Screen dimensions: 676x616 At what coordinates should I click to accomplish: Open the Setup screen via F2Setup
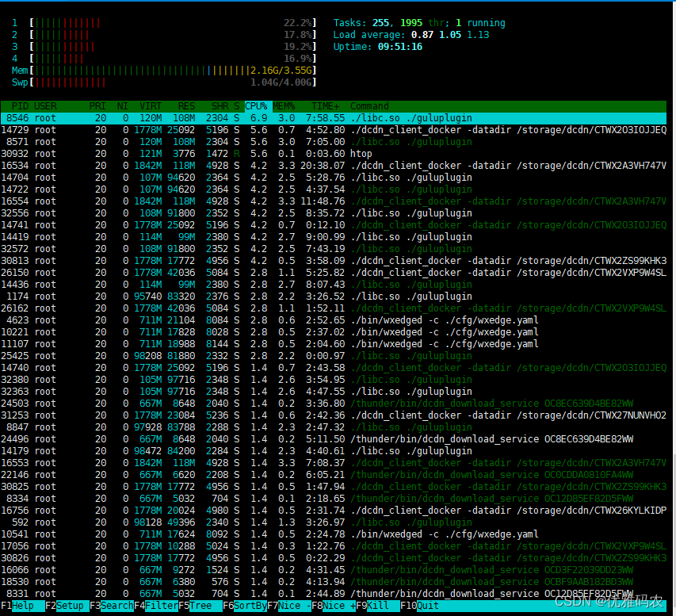point(67,605)
